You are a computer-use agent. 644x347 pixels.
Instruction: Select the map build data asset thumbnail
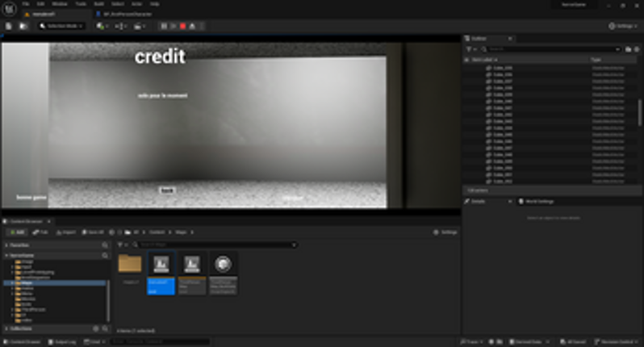click(224, 273)
